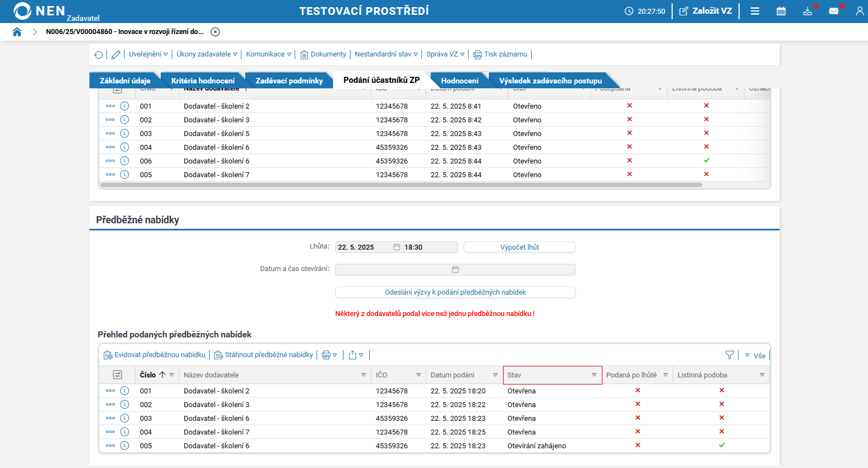The image size is (868, 468).
Task: Open the Základní údaje tab
Action: [125, 81]
